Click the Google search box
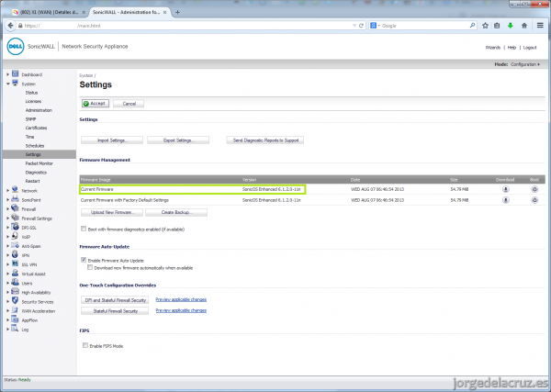Viewport: 551px width, 392px height. click(423, 26)
